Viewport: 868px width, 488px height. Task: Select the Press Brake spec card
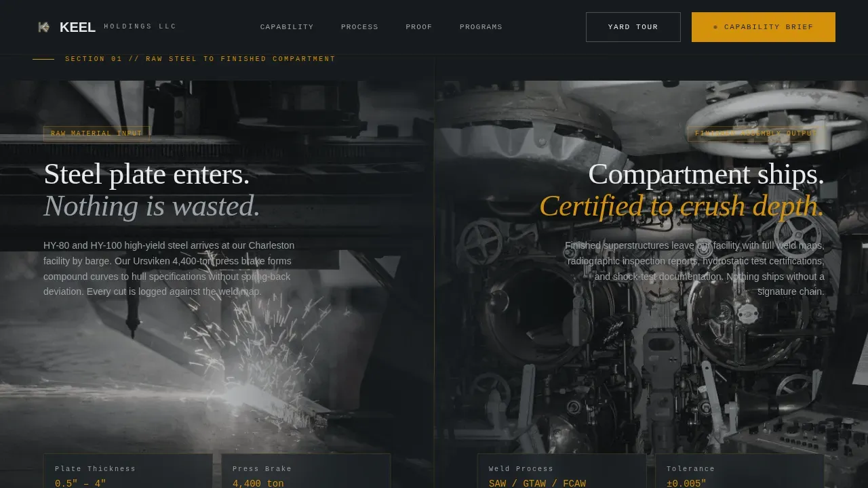(x=306, y=471)
